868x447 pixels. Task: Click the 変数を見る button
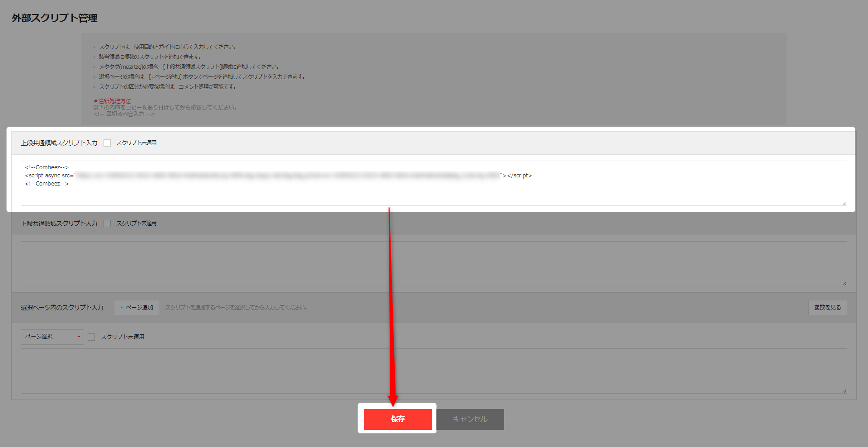coord(827,308)
